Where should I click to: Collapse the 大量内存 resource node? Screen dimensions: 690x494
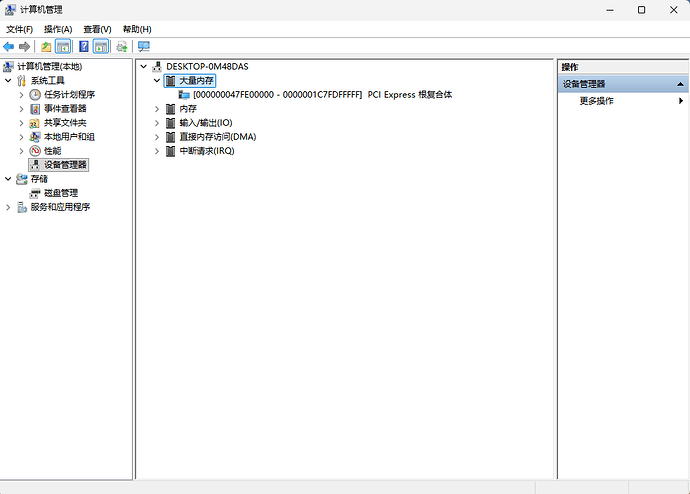157,81
